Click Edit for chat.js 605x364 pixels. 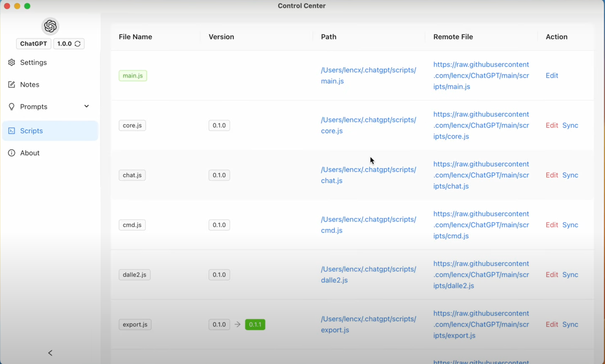point(552,175)
